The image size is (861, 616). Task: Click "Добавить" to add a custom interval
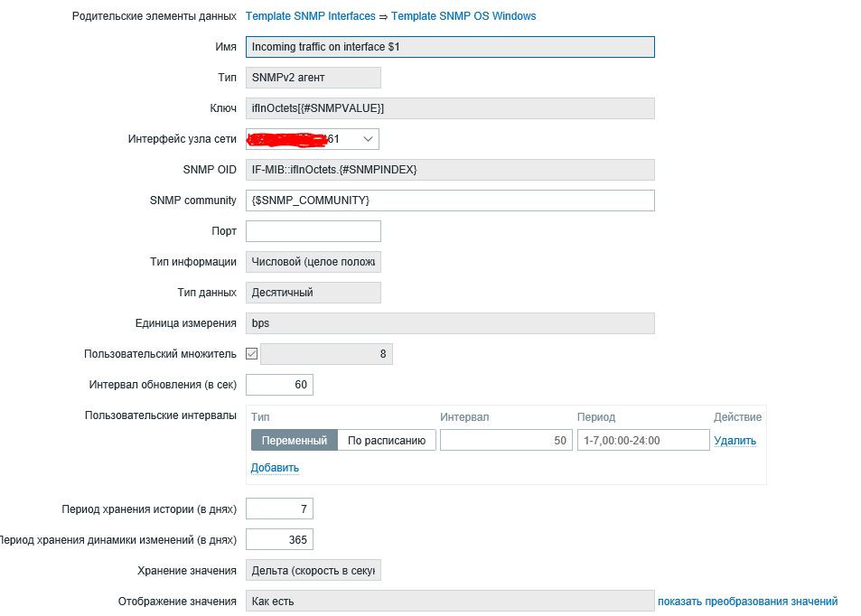coord(275,468)
